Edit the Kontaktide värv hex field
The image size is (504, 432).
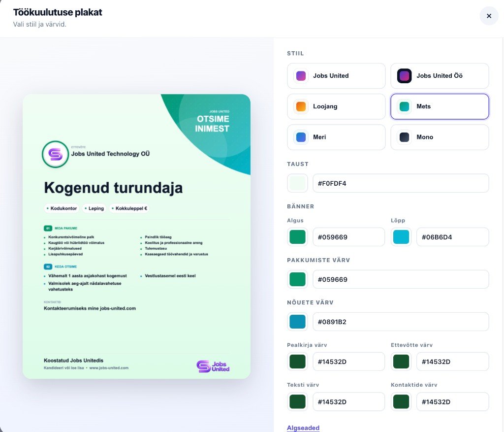(453, 402)
